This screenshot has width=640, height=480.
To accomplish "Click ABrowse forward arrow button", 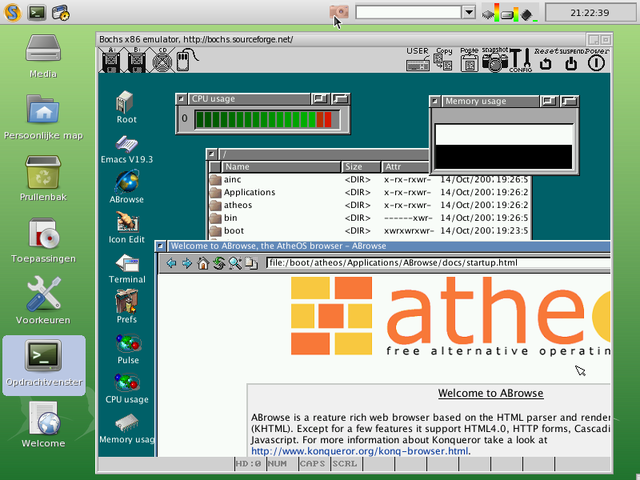I will click(x=187, y=263).
